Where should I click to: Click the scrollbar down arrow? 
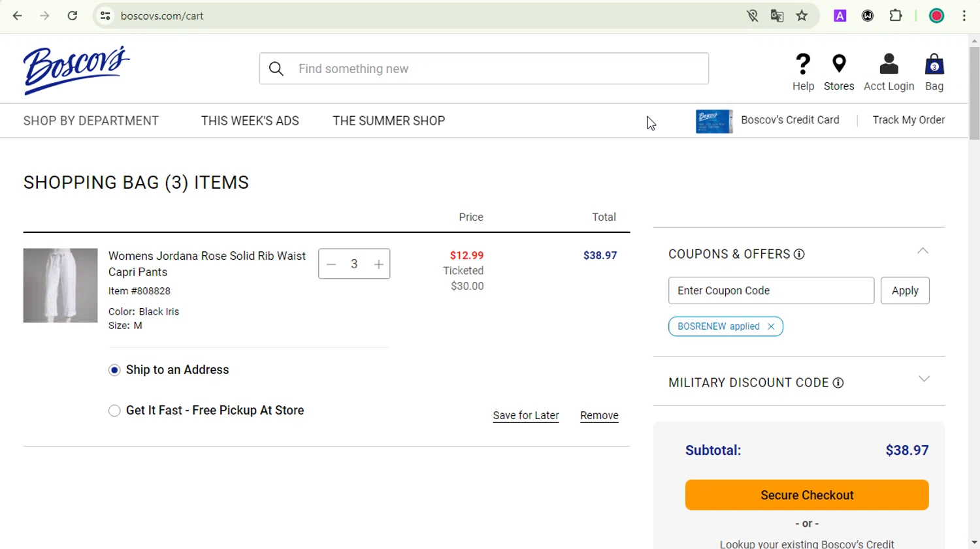pyautogui.click(x=974, y=542)
